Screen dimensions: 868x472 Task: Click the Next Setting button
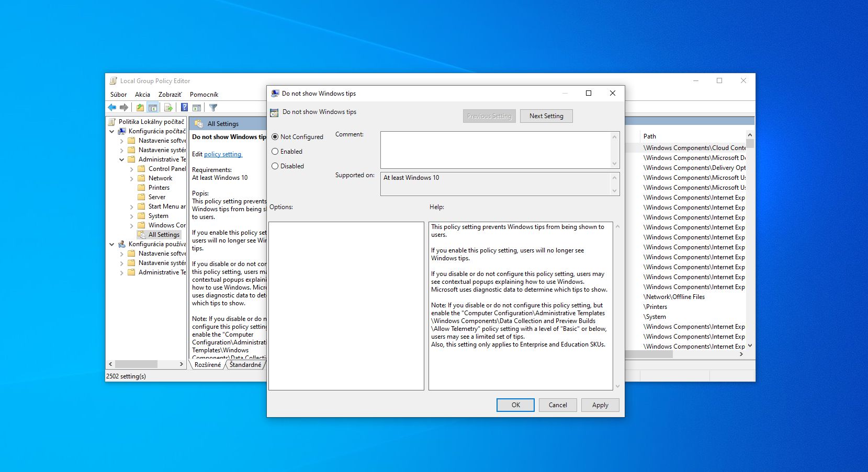(546, 116)
